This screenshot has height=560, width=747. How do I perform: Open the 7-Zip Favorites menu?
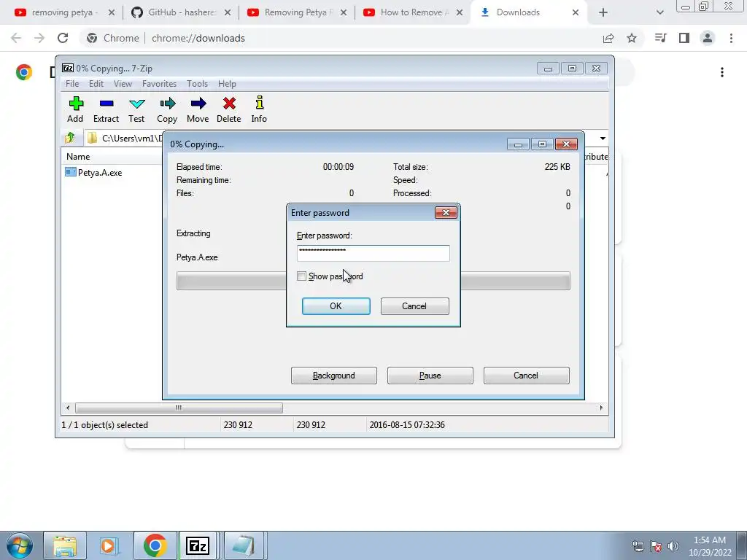coord(159,84)
